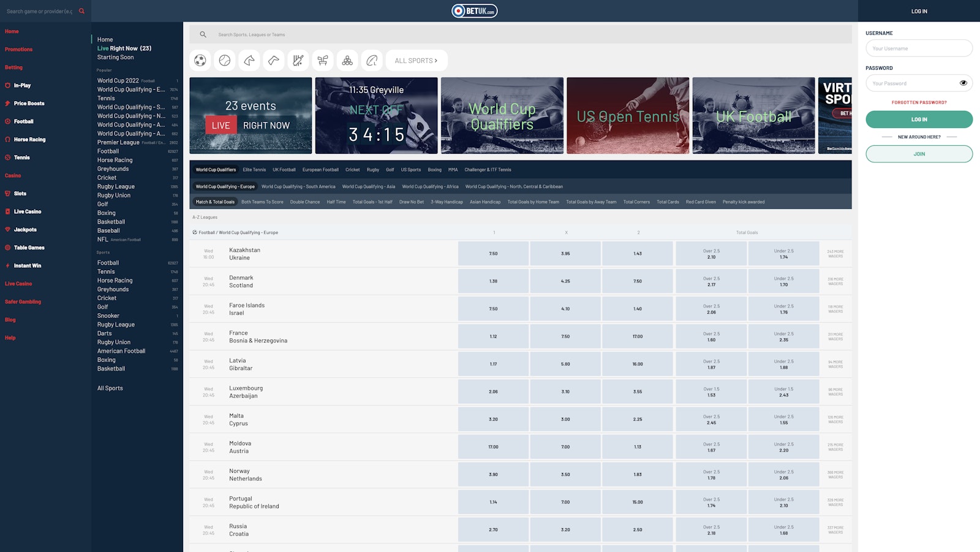
Task: Open the US Open Tennis banner
Action: tap(628, 116)
